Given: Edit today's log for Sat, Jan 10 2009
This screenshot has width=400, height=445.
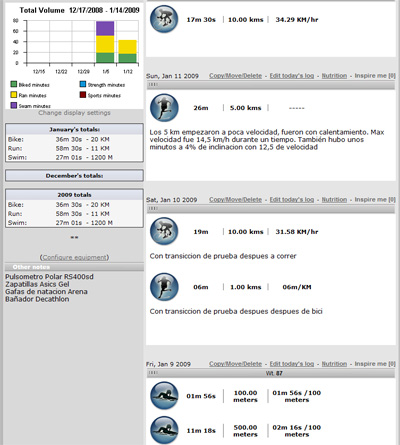Looking at the screenshot, I should click(x=292, y=200).
